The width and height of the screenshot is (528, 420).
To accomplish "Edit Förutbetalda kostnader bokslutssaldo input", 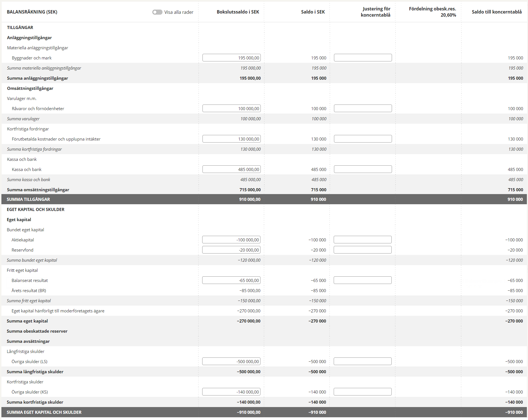I will click(x=231, y=139).
